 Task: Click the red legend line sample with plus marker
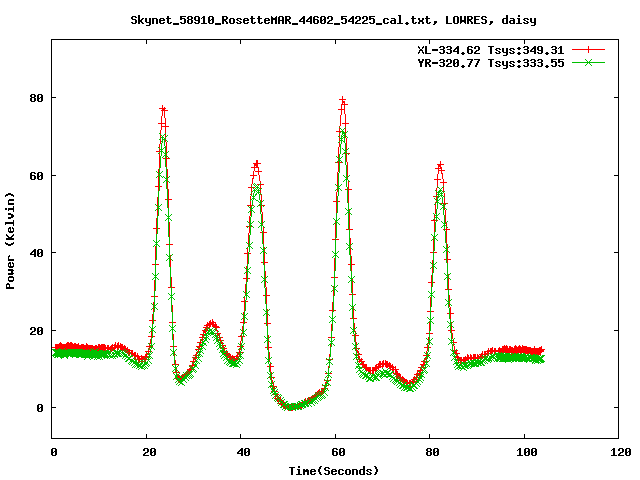coord(588,50)
